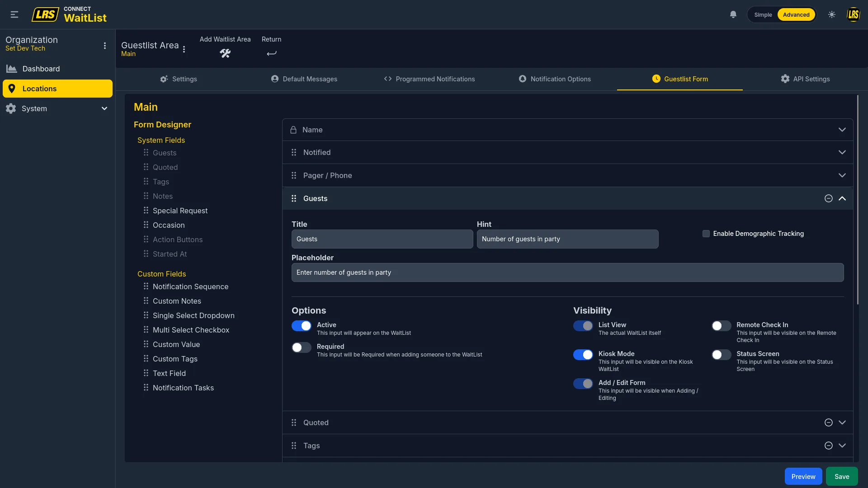
Task: Click the Placeholder input field
Action: (568, 272)
